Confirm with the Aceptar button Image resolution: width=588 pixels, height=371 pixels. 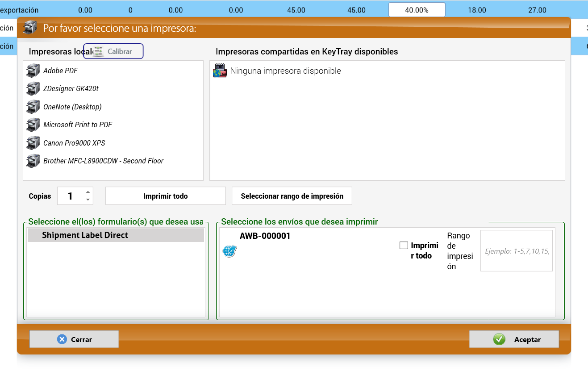(514, 339)
